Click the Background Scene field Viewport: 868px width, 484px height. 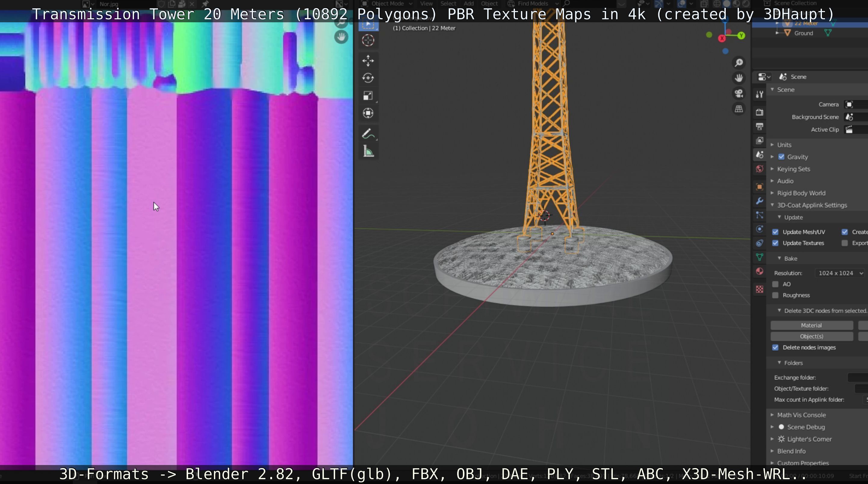856,117
